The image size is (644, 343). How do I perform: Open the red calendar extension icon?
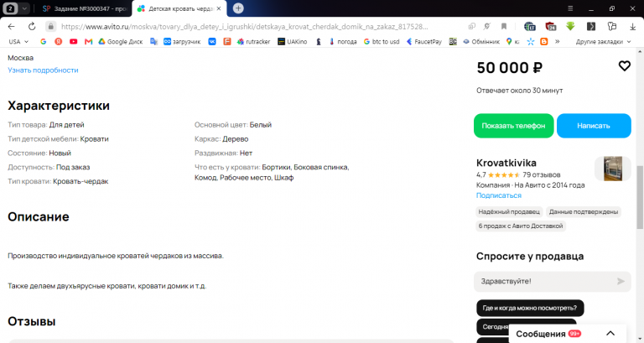point(550,26)
